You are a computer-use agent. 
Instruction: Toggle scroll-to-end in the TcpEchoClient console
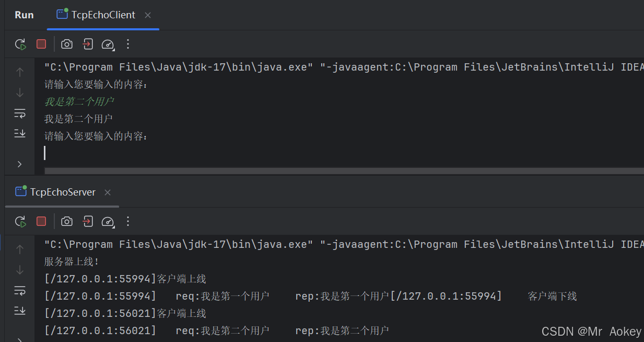(x=20, y=134)
